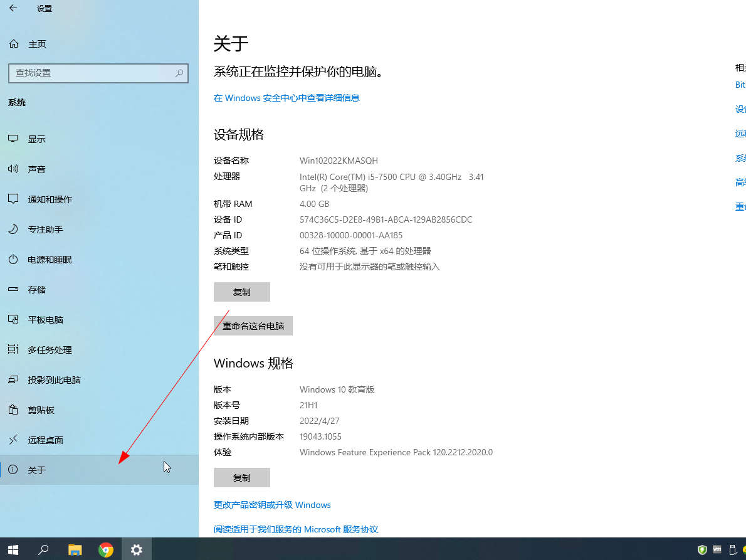This screenshot has height=560, width=746.
Task: Select the 剪贴板 clipboard icon
Action: (x=13, y=409)
